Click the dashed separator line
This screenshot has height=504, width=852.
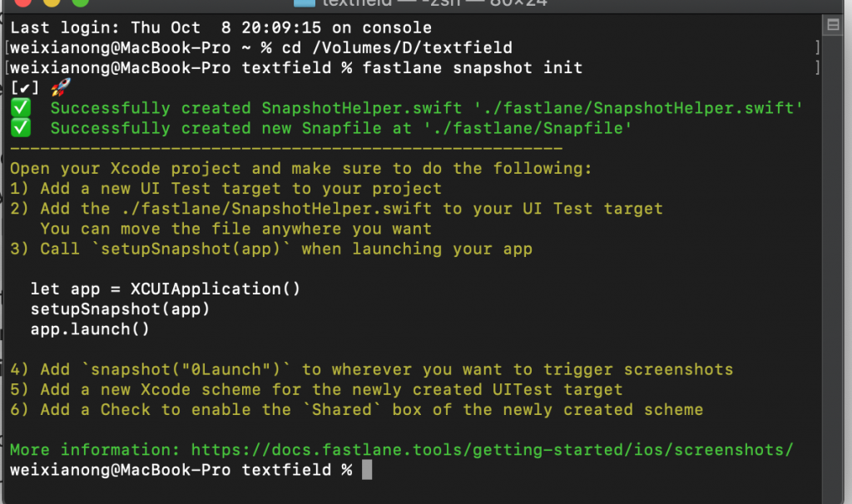point(286,148)
